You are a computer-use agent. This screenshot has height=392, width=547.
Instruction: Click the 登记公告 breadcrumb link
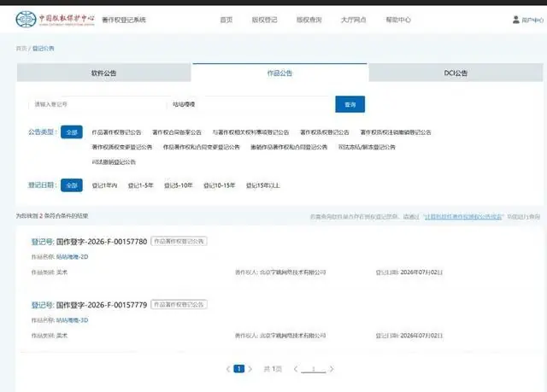[x=44, y=49]
